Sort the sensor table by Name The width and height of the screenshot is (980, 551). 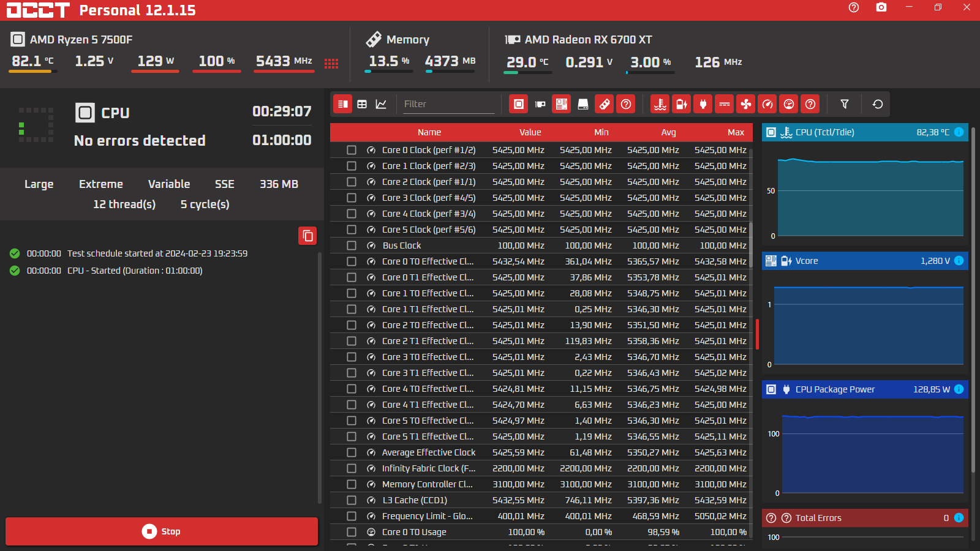click(429, 132)
